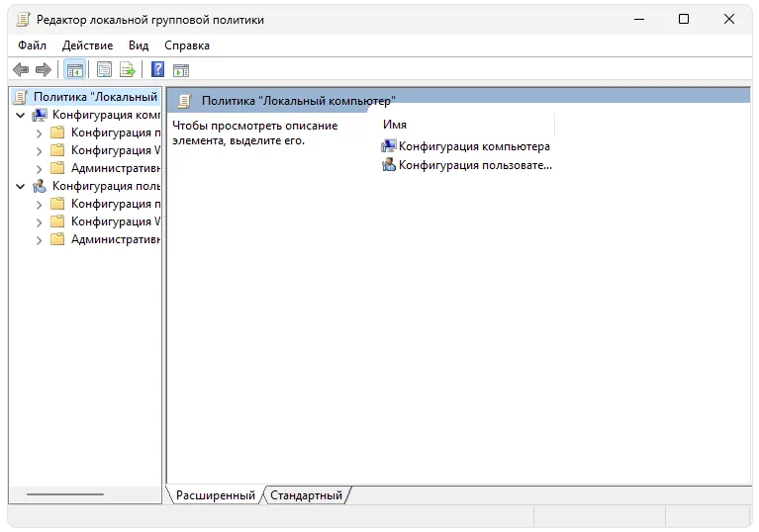Image resolution: width=759 pixels, height=532 pixels.
Task: Click the Export list toolbar icon
Action: pos(128,69)
